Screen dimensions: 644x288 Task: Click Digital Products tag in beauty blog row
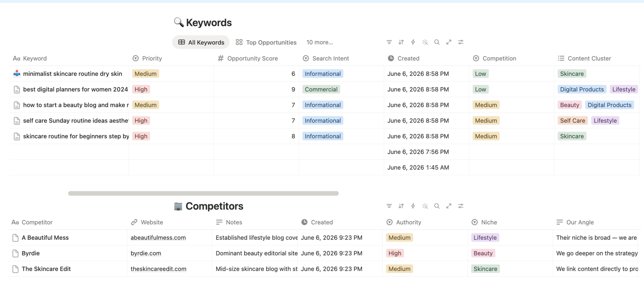[x=609, y=105]
